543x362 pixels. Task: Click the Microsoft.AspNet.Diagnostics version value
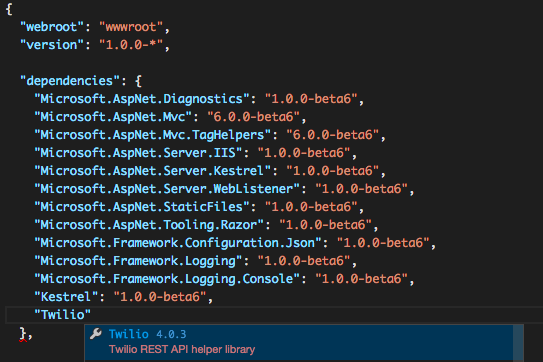pyautogui.click(x=311, y=99)
